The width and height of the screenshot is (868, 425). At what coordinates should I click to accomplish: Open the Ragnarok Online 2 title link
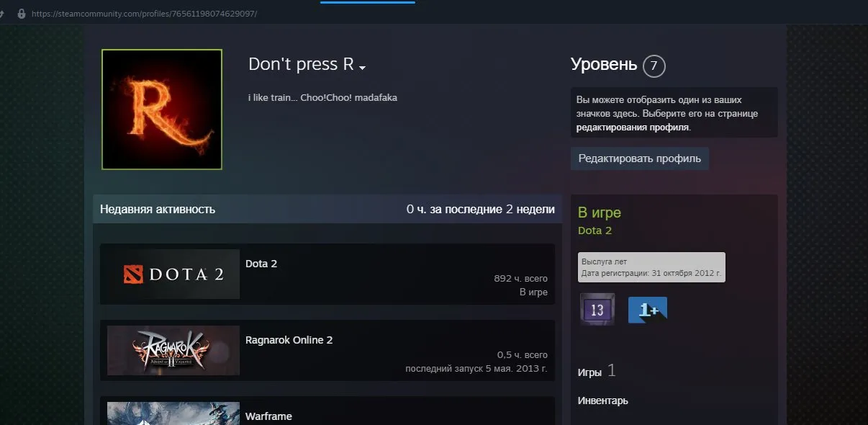pyautogui.click(x=289, y=340)
